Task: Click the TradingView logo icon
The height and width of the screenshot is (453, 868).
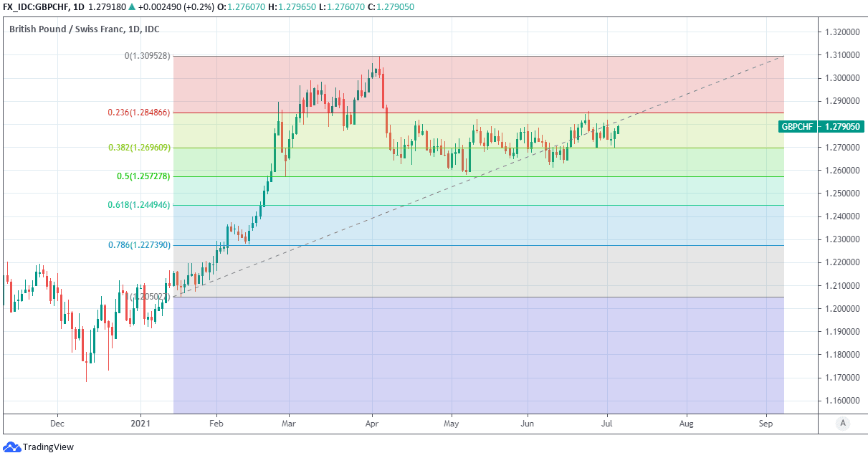Action: (x=12, y=447)
